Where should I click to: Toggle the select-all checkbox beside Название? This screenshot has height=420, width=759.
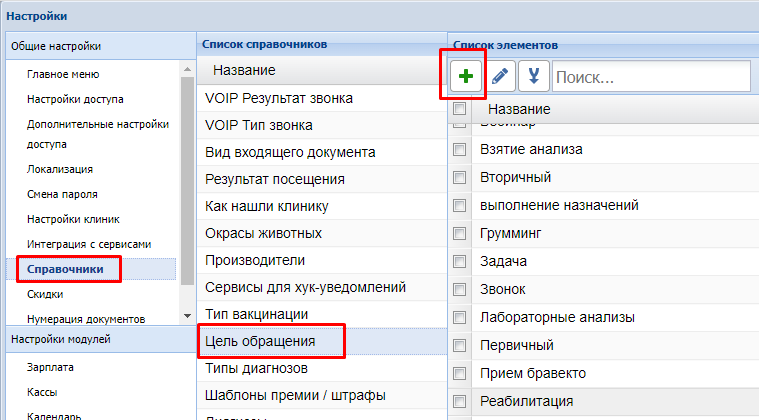460,108
